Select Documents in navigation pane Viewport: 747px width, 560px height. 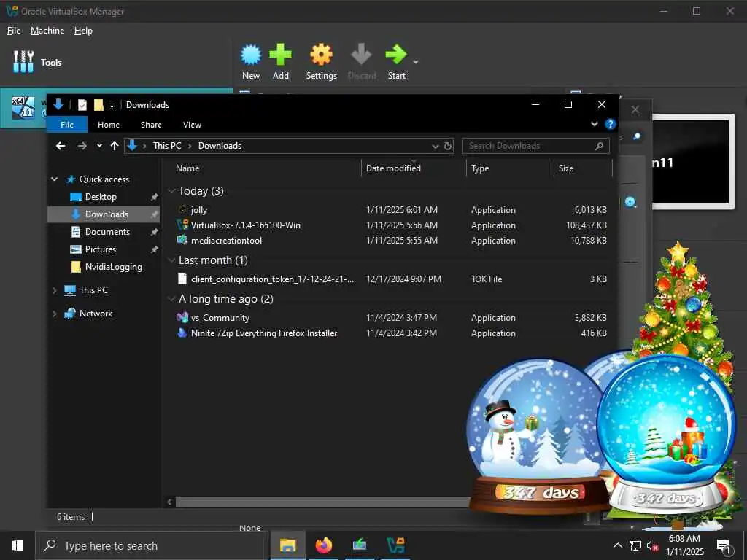107,231
